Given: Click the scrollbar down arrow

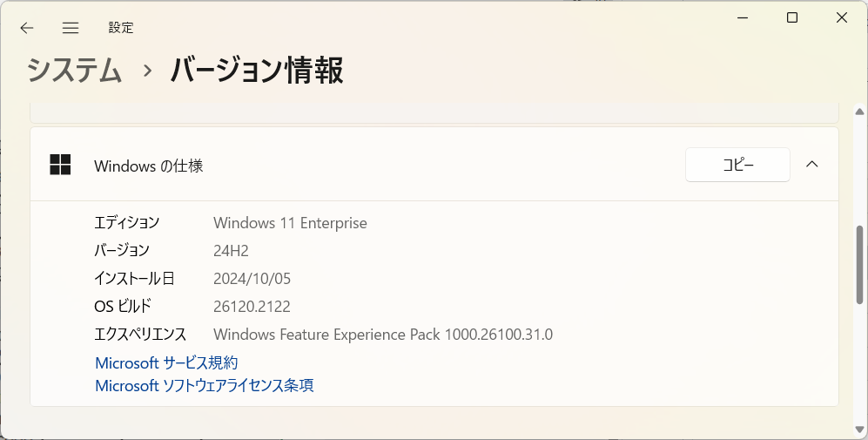Looking at the screenshot, I should [859, 430].
